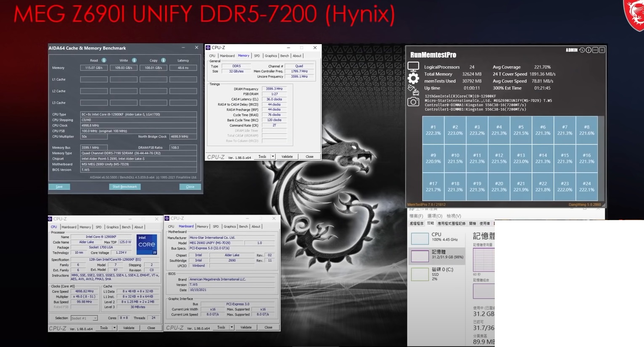
Task: Click the Close button in CPU-tab CPU-Z window
Action: tap(151, 328)
